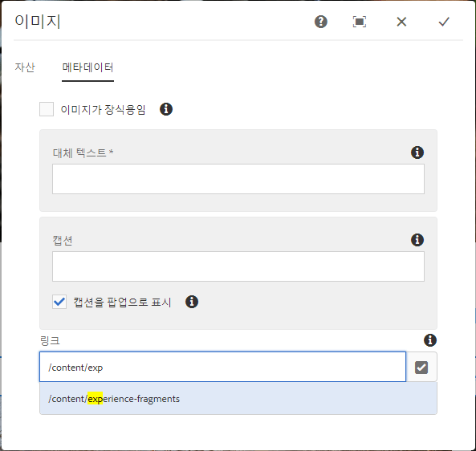The width and height of the screenshot is (476, 451).
Task: Click the 이미지가 장식용임 label text
Action: click(104, 110)
